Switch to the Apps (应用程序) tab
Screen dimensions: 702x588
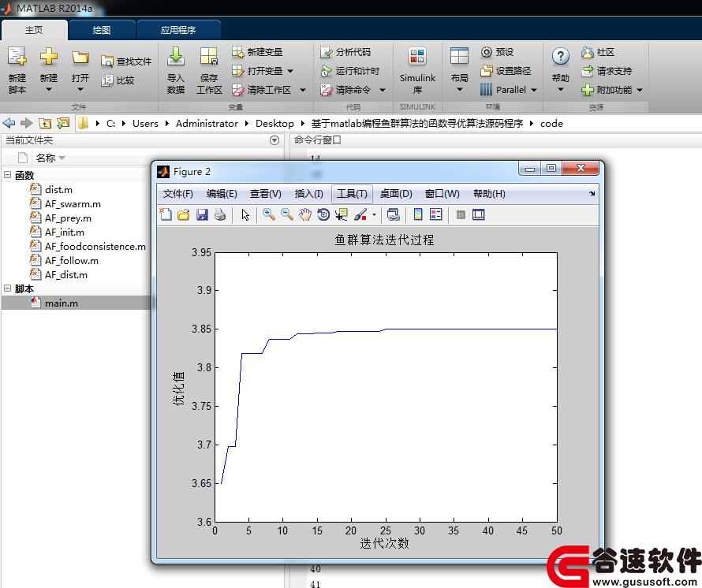178,30
